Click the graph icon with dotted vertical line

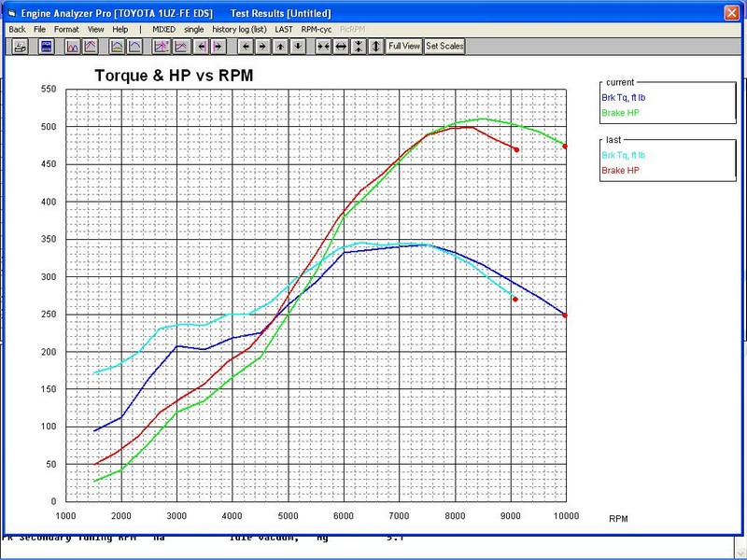click(162, 46)
